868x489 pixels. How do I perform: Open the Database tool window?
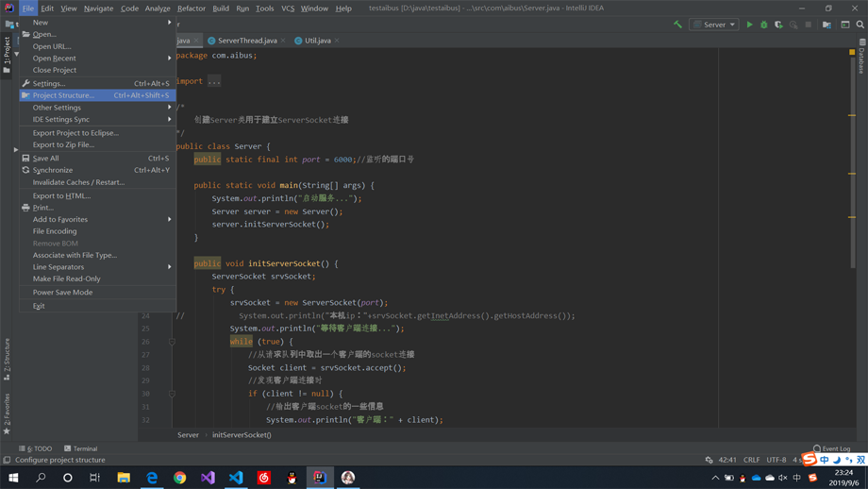tap(862, 59)
